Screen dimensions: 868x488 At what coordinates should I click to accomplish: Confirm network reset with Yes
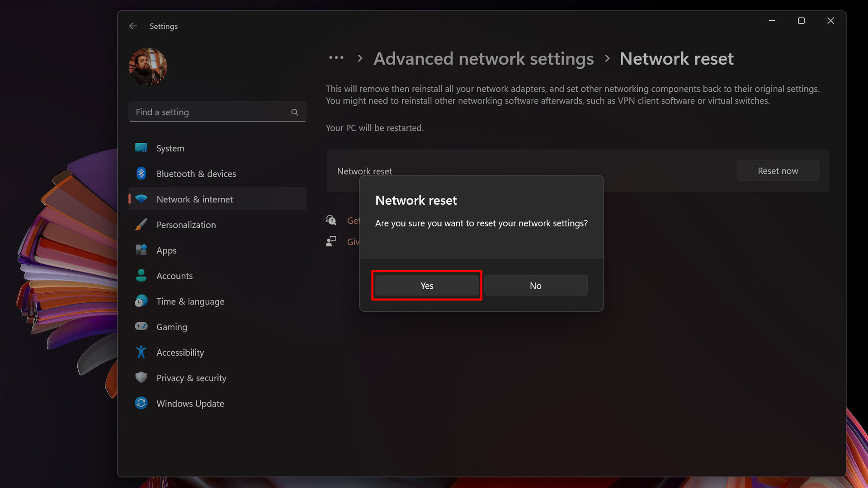click(x=427, y=286)
